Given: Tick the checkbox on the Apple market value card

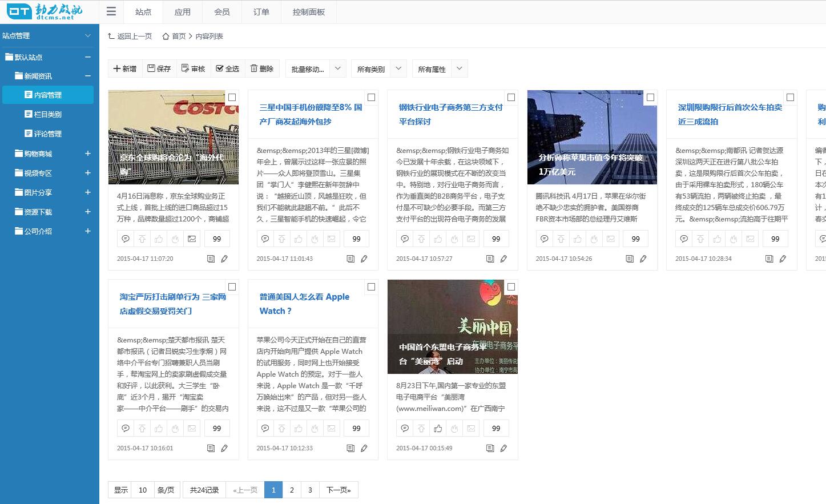Looking at the screenshot, I should click(650, 97).
